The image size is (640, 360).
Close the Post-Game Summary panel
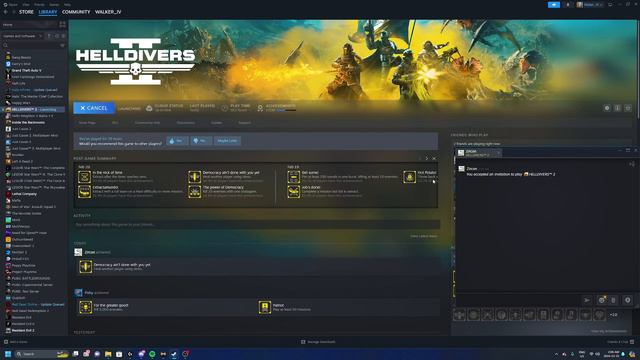pos(434,158)
